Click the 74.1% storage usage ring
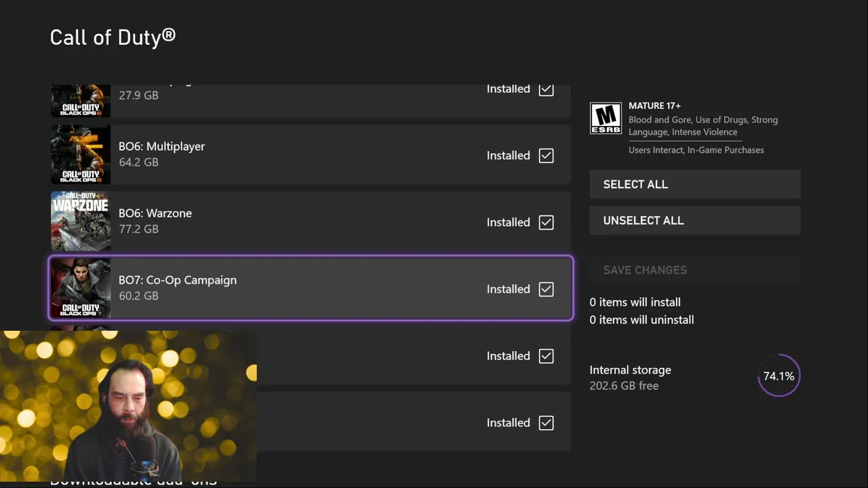 click(x=778, y=375)
